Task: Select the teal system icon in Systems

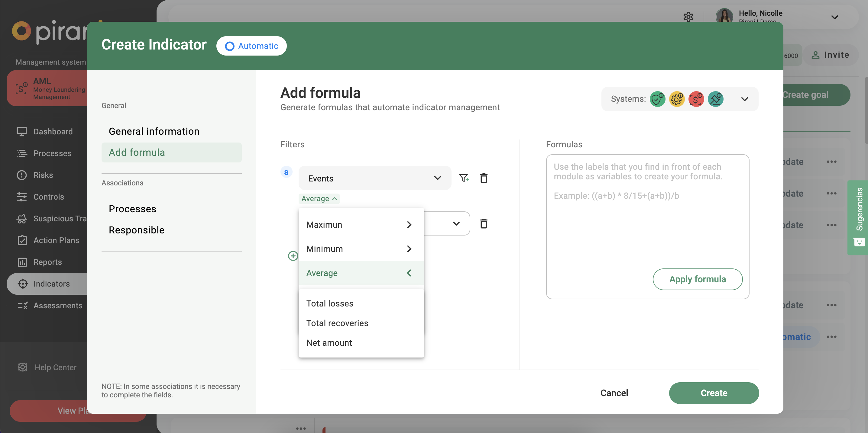Action: tap(715, 99)
